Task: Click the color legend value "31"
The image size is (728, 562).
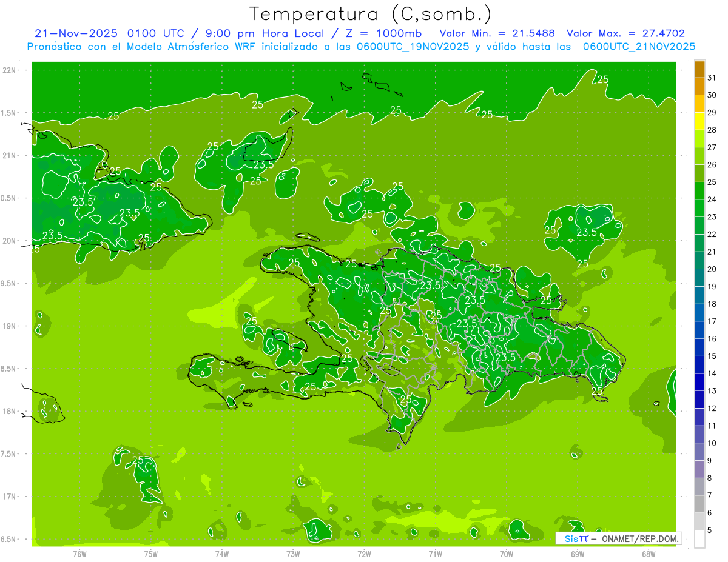Action: (712, 78)
